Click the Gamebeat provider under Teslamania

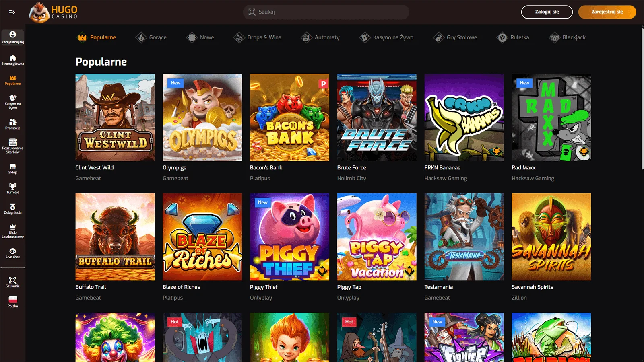click(437, 298)
